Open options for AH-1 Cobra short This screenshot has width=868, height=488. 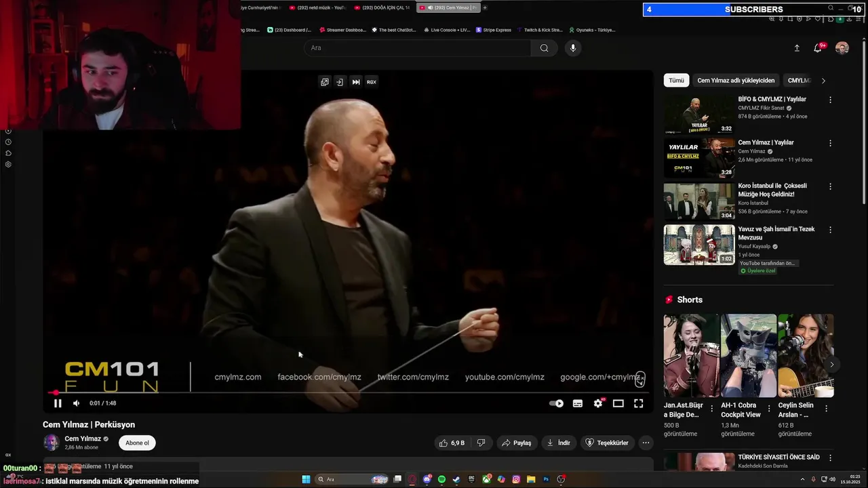pos(769,409)
